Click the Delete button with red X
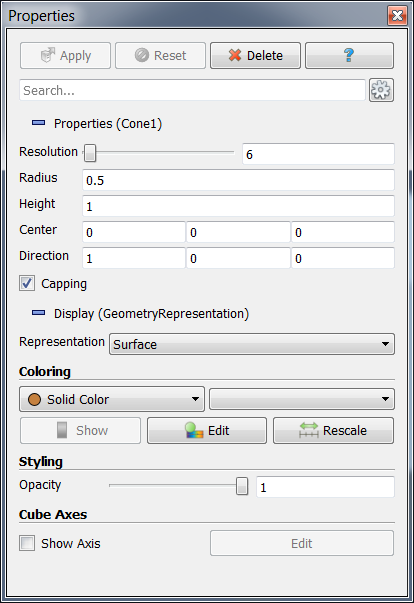Image resolution: width=414 pixels, height=603 pixels. tap(255, 55)
